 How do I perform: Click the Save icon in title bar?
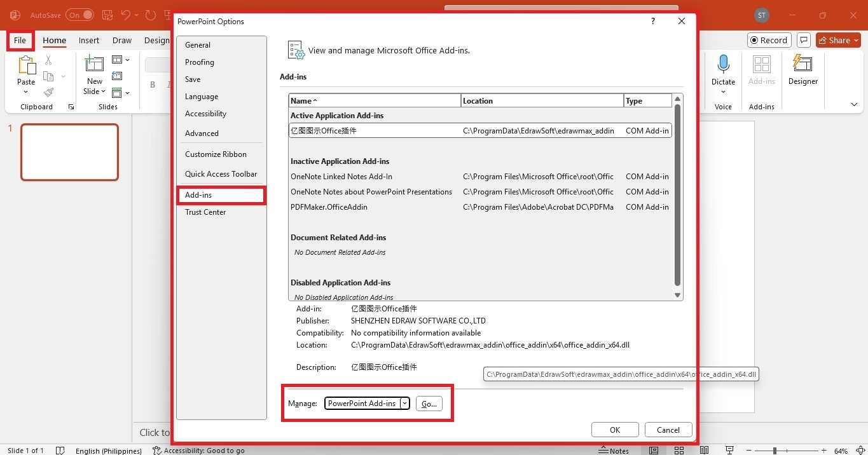click(x=107, y=15)
